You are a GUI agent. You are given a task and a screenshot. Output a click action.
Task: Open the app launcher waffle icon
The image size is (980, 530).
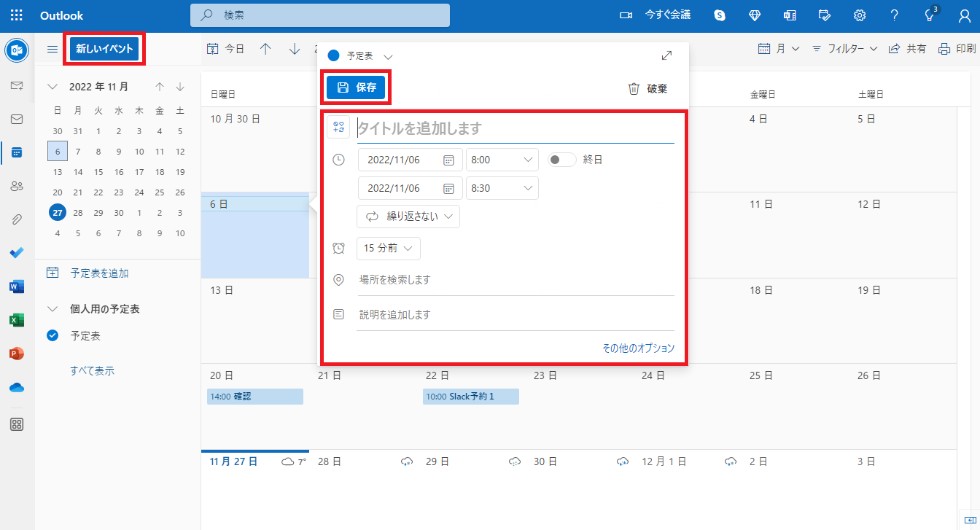coord(16,15)
